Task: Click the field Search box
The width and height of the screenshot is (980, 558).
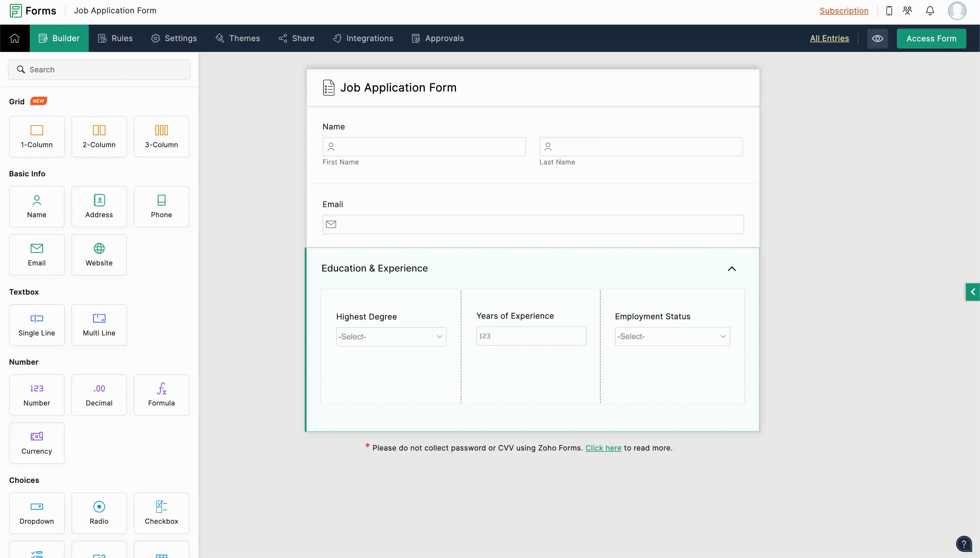Action: (x=99, y=69)
